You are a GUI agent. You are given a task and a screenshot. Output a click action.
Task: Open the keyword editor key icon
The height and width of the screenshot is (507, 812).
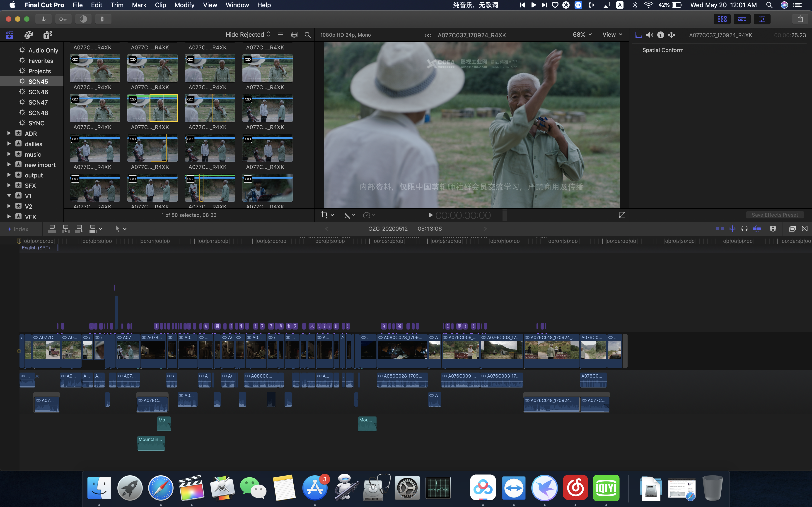coord(63,19)
